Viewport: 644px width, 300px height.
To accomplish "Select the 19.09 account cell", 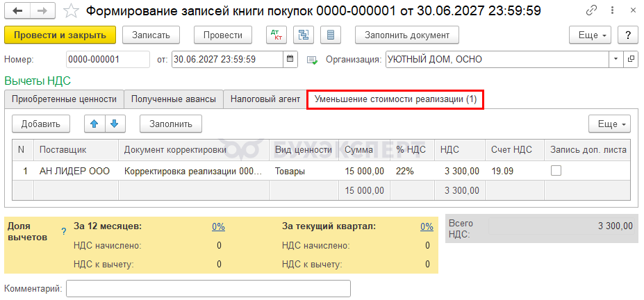I will pyautogui.click(x=515, y=171).
